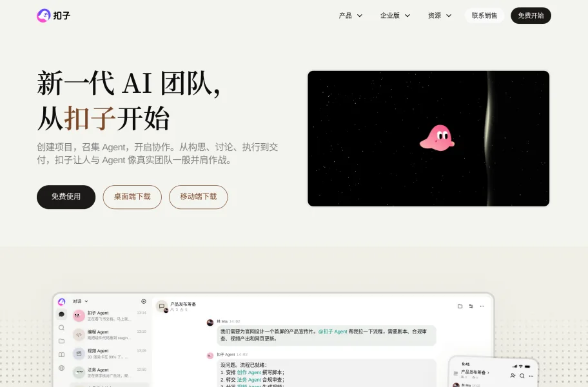Image resolution: width=588 pixels, height=387 pixels.
Task: Open the book icon in left sidebar
Action: [61, 354]
